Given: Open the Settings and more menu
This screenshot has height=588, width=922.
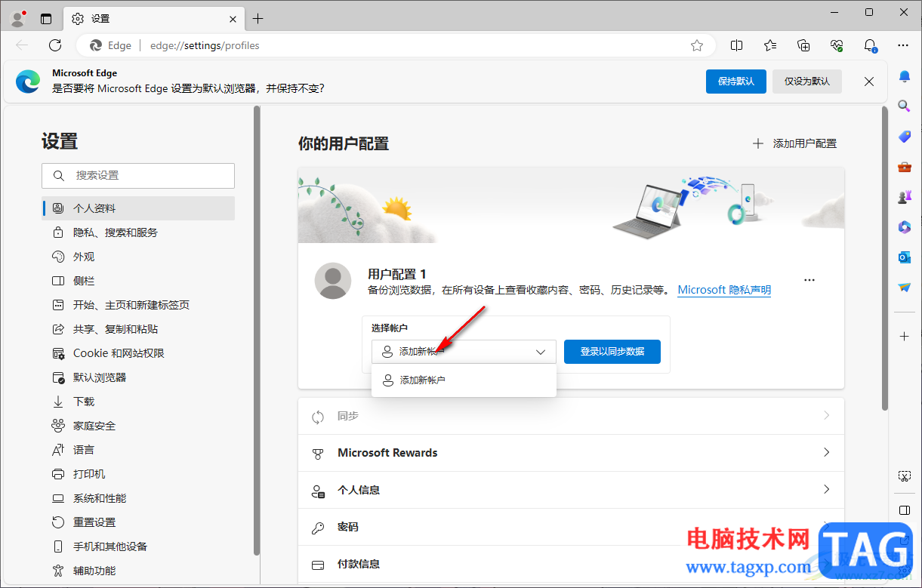Looking at the screenshot, I should click(903, 45).
